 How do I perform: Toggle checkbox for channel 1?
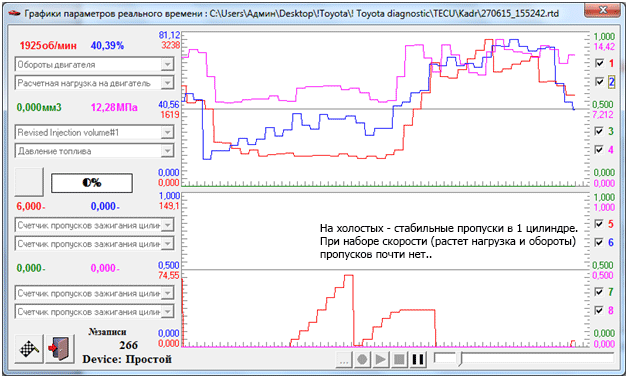click(x=600, y=63)
